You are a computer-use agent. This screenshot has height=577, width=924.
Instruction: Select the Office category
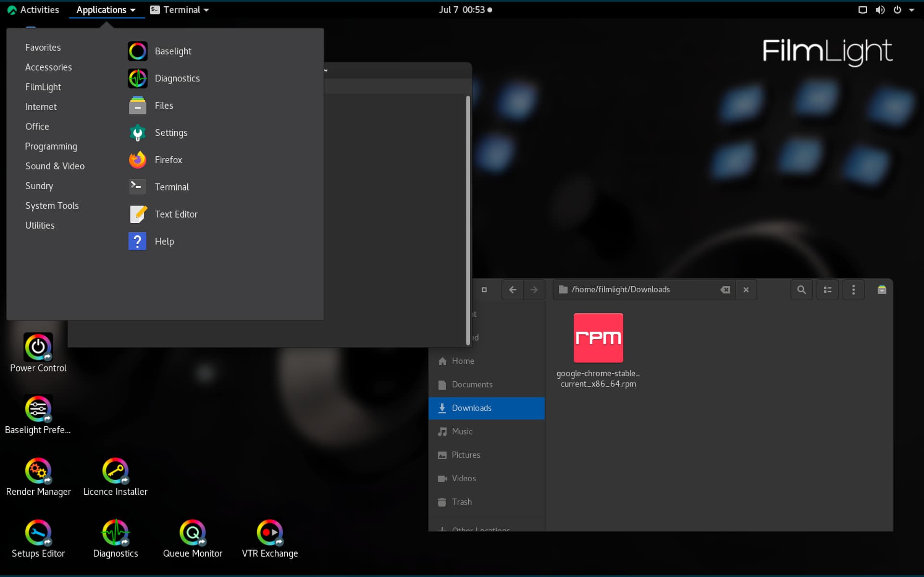click(x=37, y=127)
